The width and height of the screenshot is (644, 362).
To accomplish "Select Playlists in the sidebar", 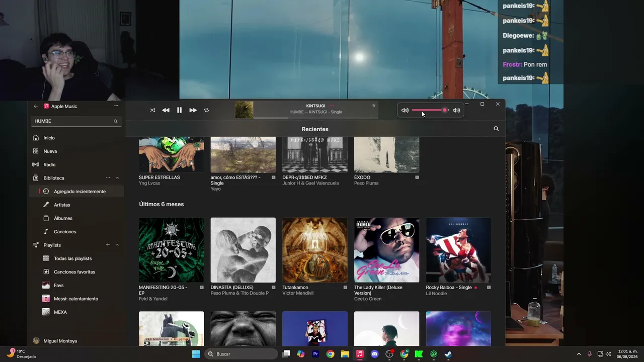I will coord(52,245).
